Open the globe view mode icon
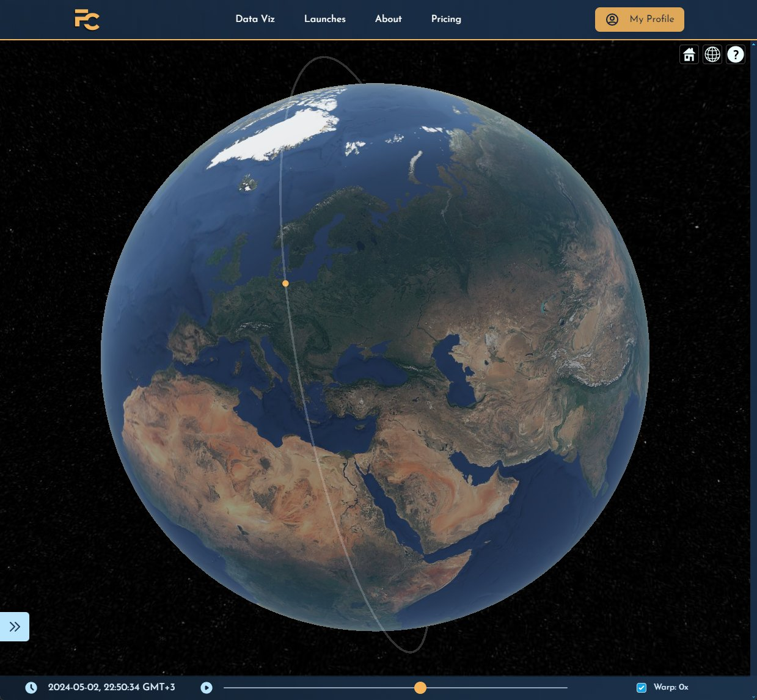Screen dimensions: 757x700 click(712, 54)
